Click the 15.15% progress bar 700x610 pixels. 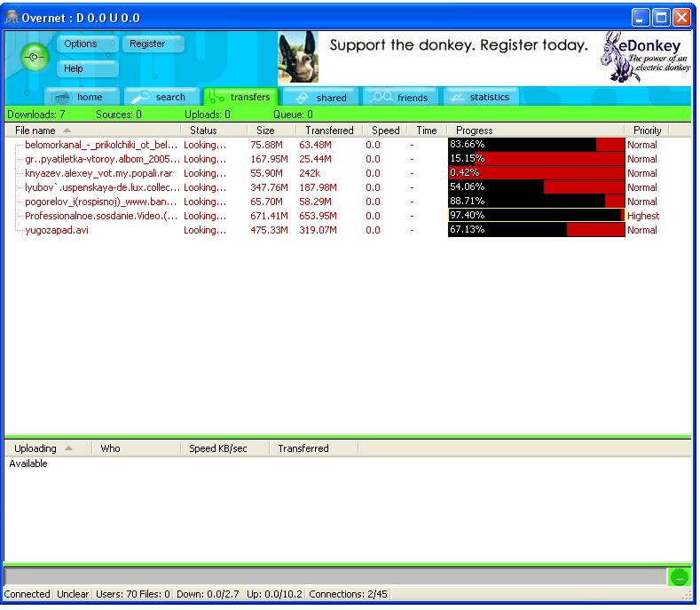(536, 159)
